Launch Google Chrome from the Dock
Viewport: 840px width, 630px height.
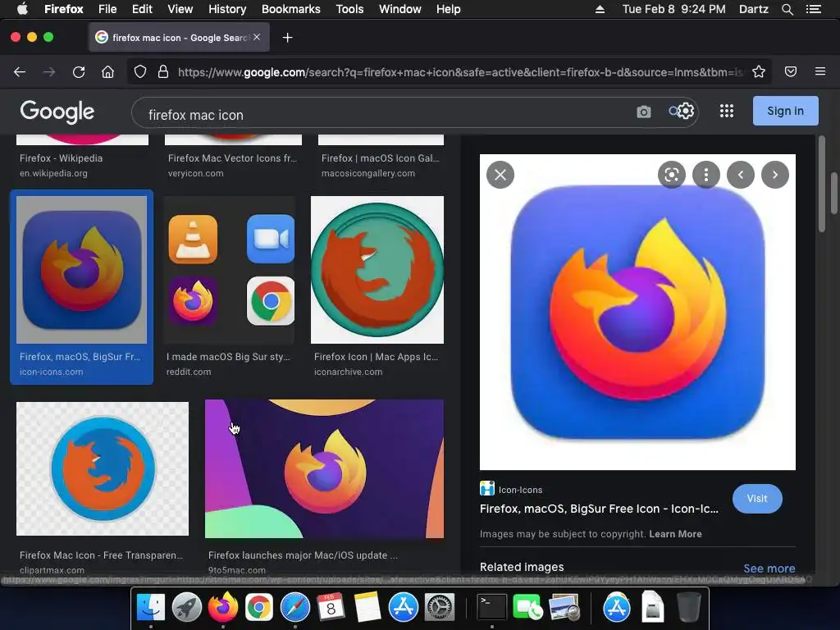tap(258, 607)
